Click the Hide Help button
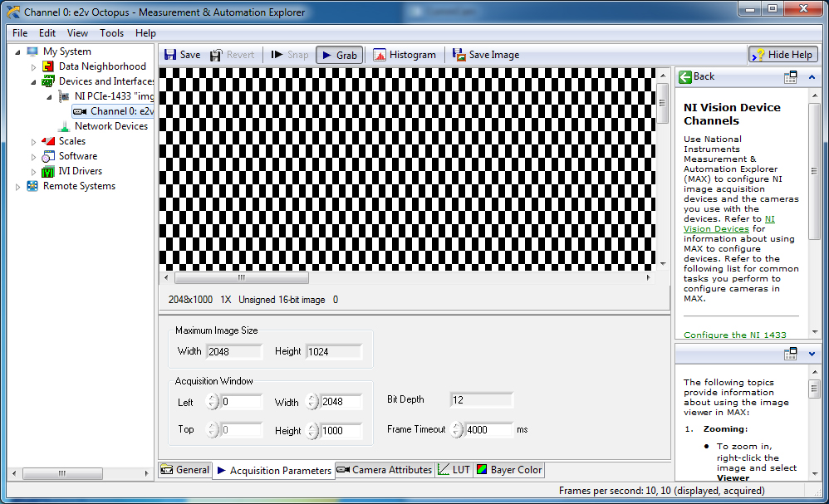 tap(782, 55)
